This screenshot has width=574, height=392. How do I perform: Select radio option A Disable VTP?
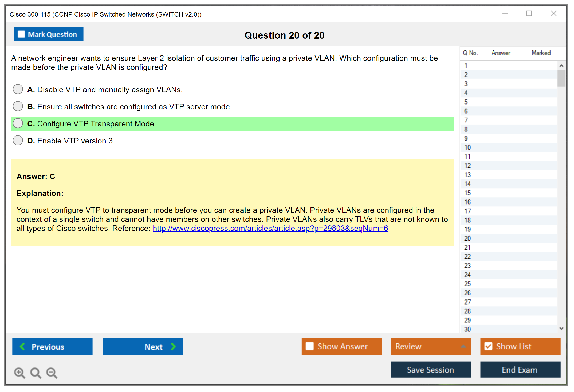(18, 89)
